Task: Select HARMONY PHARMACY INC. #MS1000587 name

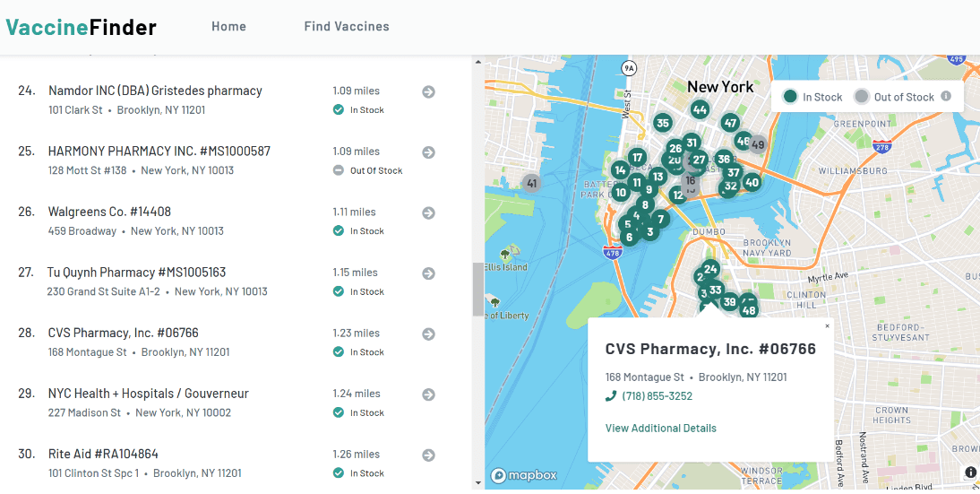Action: pos(159,151)
